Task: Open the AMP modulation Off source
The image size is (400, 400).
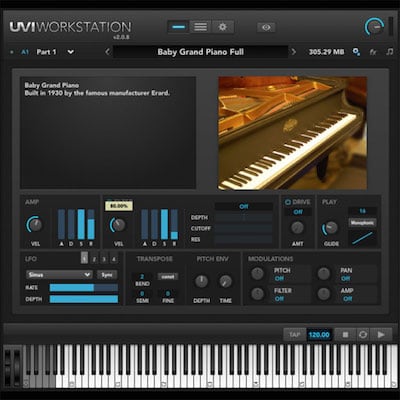Action: (347, 299)
